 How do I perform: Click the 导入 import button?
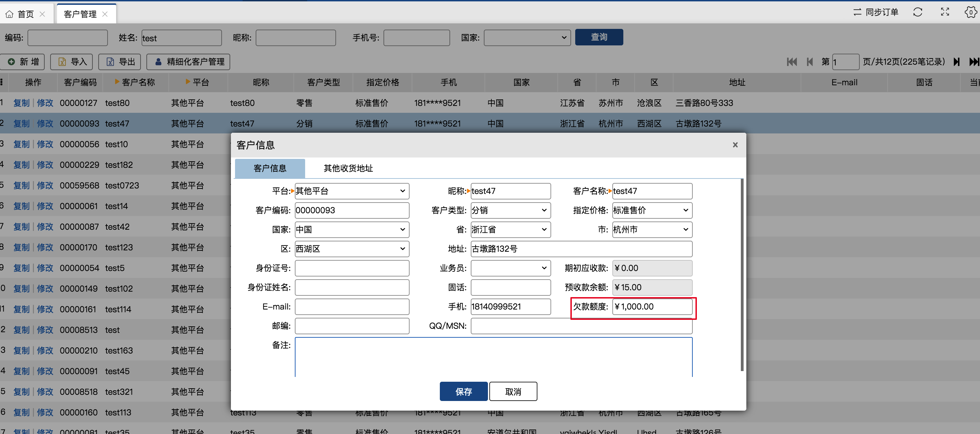(72, 62)
